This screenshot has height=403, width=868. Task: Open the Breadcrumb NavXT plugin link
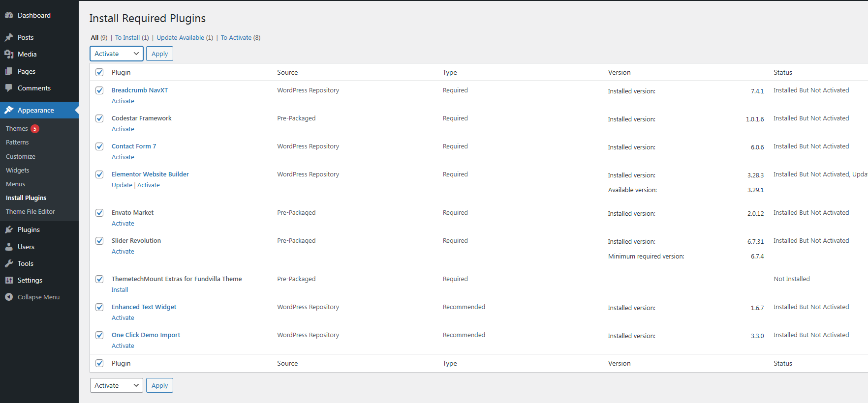140,90
